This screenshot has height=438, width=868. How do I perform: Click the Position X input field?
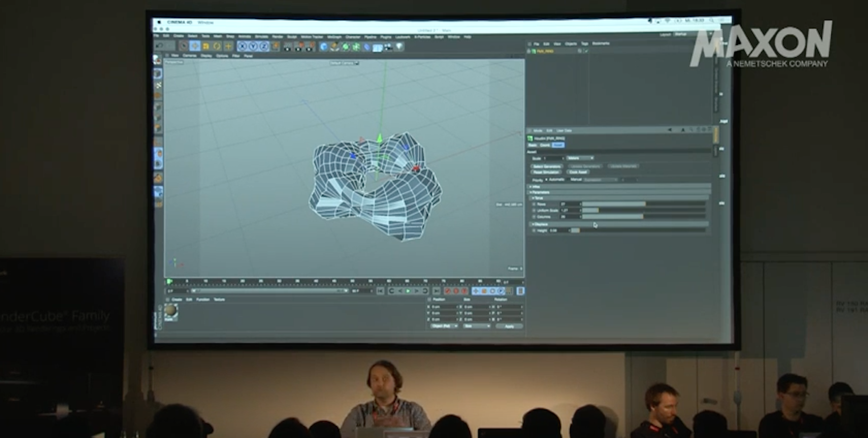445,307
